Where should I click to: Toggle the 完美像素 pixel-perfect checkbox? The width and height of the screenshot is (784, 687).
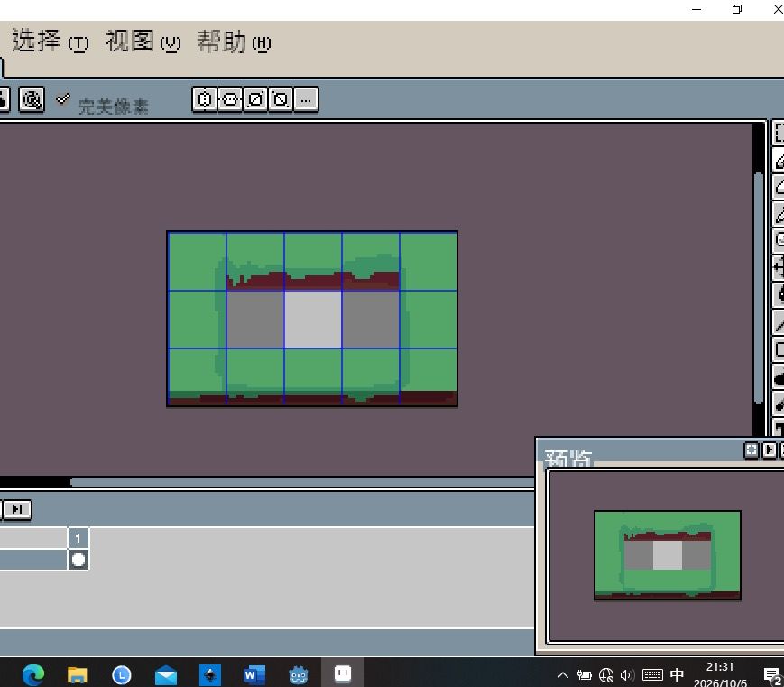(63, 99)
